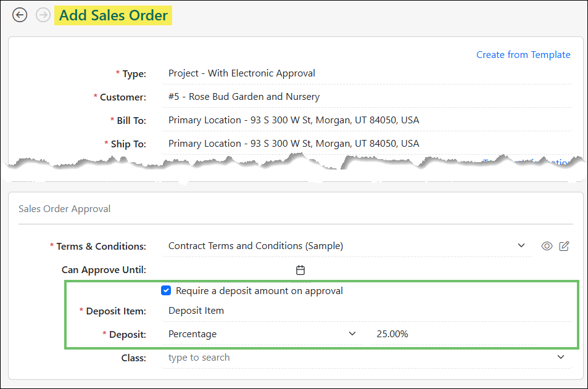Screen dimensions: 588x389
Task: Click the Require a deposit amount label text
Action: 259,291
